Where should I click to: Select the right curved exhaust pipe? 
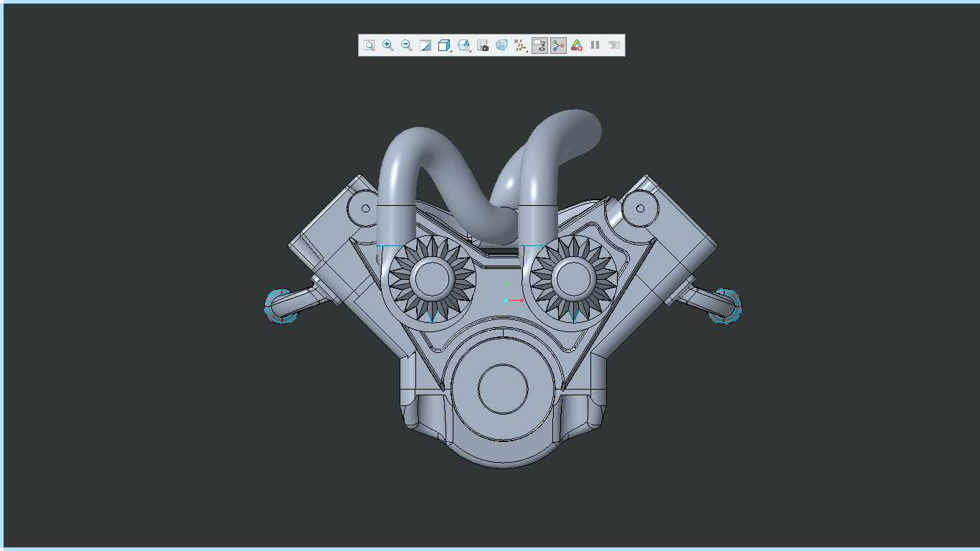(x=545, y=165)
